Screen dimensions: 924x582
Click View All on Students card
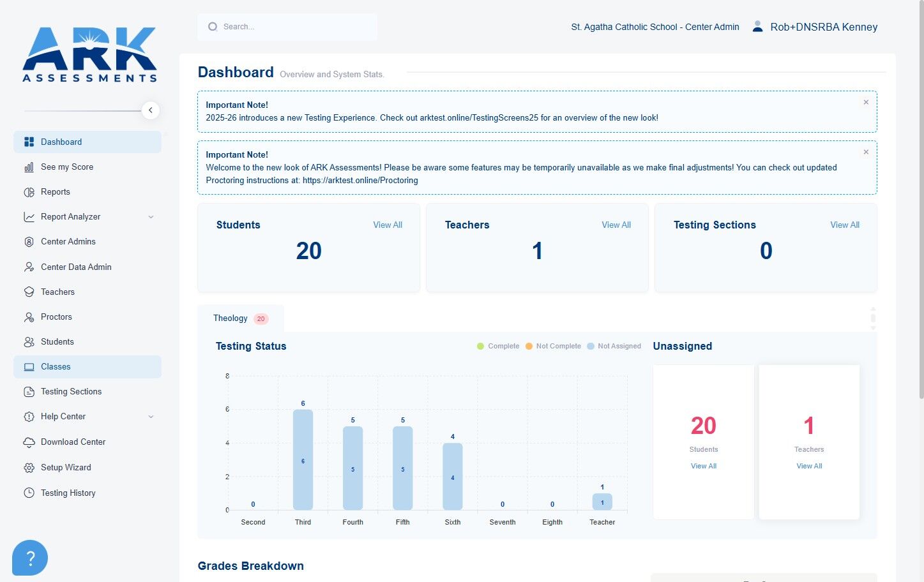tap(388, 225)
